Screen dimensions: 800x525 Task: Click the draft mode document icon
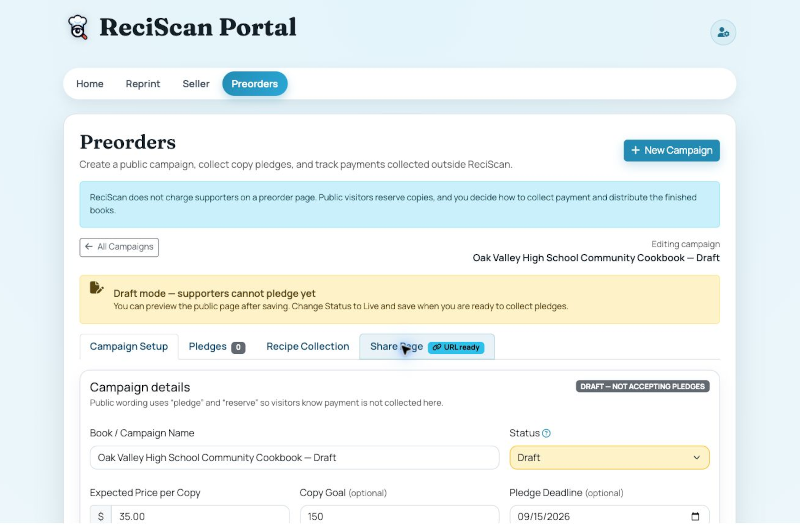click(96, 288)
